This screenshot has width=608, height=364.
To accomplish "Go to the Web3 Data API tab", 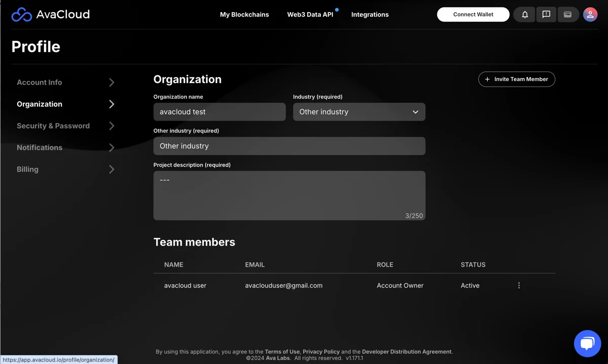I will [x=310, y=15].
